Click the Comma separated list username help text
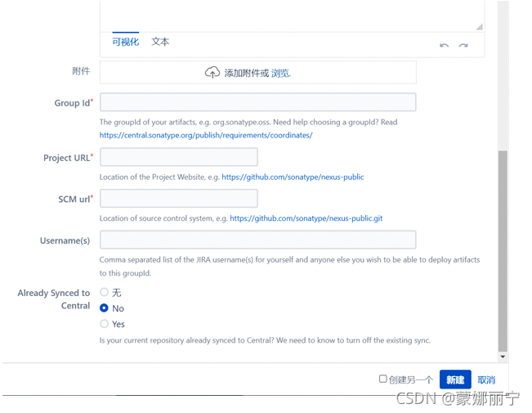The width and height of the screenshot is (532, 413). tap(289, 267)
